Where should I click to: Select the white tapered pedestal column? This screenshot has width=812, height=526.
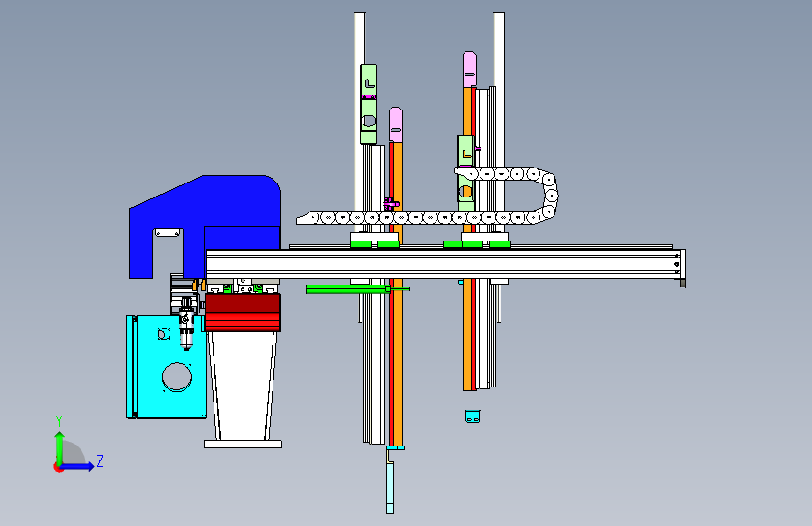(x=243, y=386)
